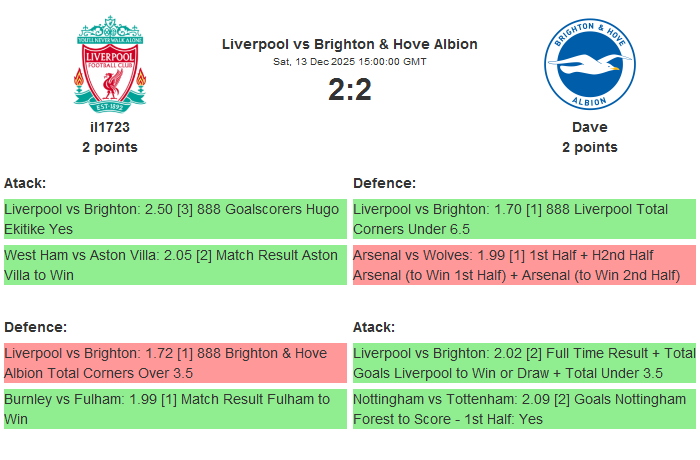Click il1723's Atack section heading

click(25, 183)
